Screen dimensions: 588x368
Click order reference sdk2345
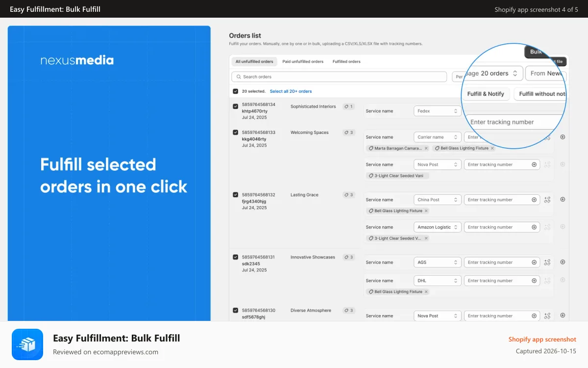[251, 263]
